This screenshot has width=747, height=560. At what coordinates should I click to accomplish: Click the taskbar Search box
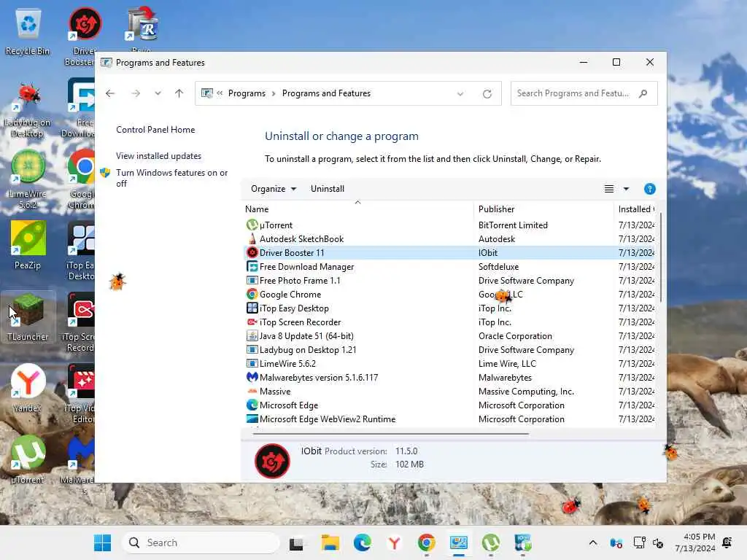(201, 542)
